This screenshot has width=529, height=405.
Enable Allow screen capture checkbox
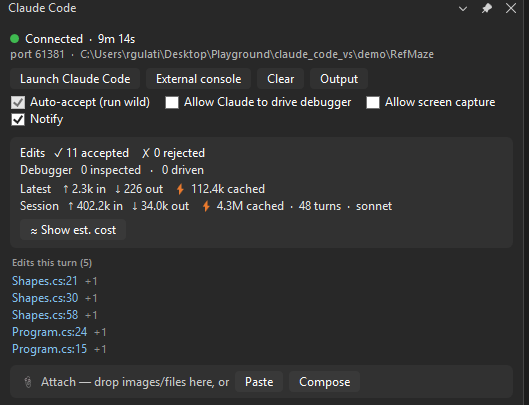pyautogui.click(x=373, y=102)
